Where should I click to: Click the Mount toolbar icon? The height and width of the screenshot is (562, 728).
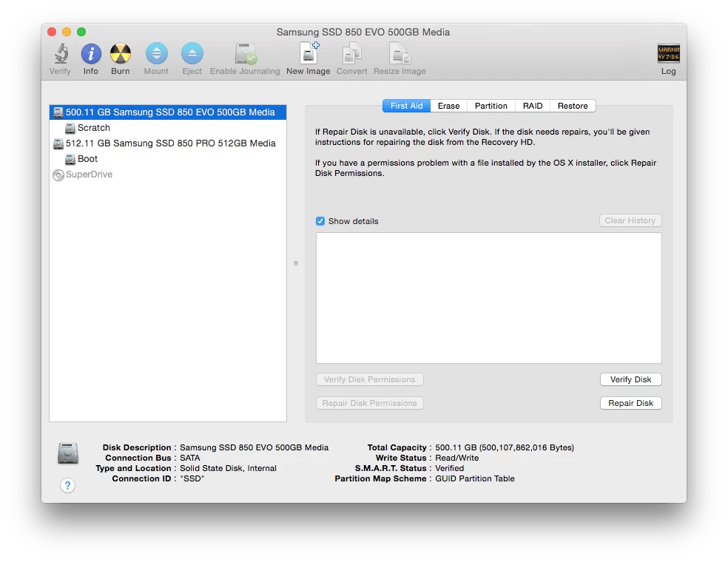pyautogui.click(x=156, y=53)
